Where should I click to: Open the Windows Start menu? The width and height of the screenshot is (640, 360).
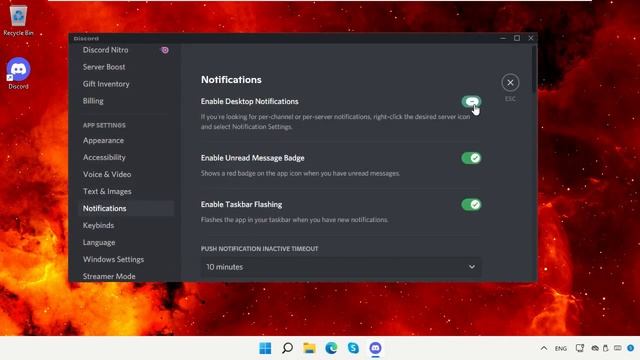click(265, 348)
